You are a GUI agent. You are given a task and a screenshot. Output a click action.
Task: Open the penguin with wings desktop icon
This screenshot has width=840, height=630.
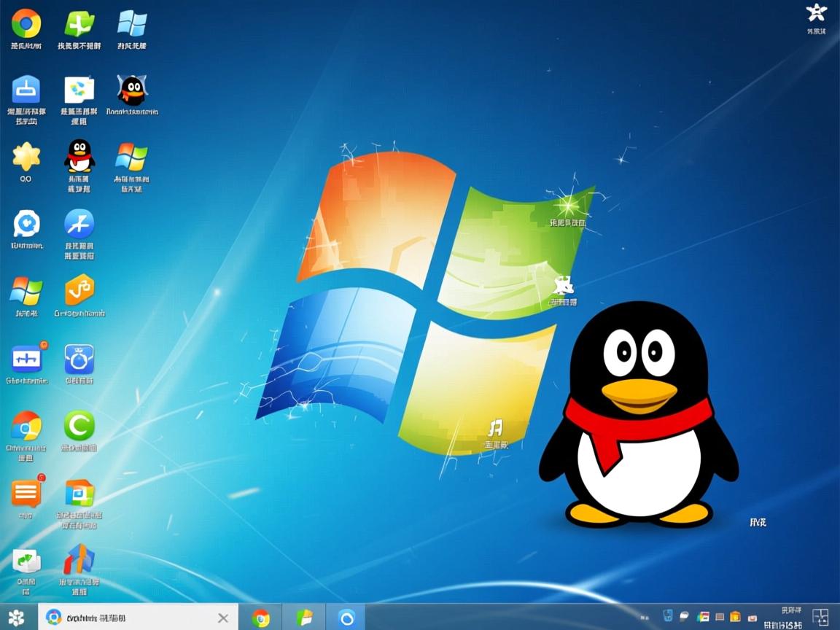tap(133, 90)
